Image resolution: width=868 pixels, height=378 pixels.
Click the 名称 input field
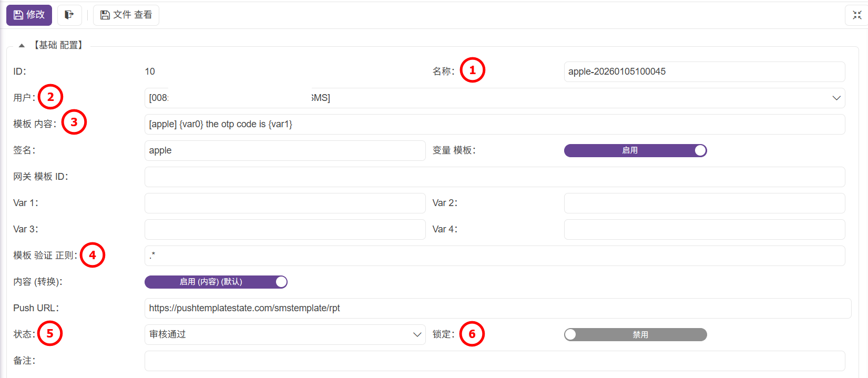pos(704,72)
